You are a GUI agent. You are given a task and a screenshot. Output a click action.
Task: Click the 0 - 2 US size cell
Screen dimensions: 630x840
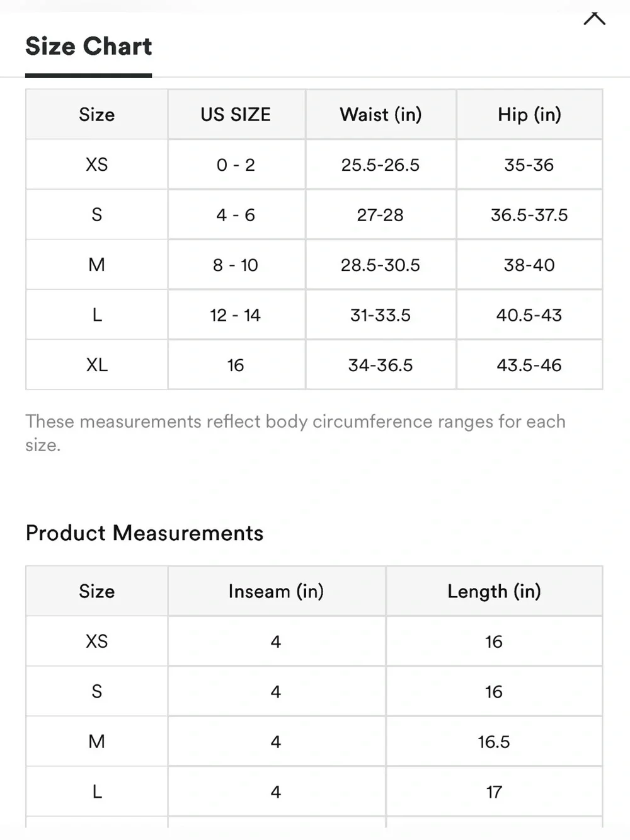pos(236,164)
